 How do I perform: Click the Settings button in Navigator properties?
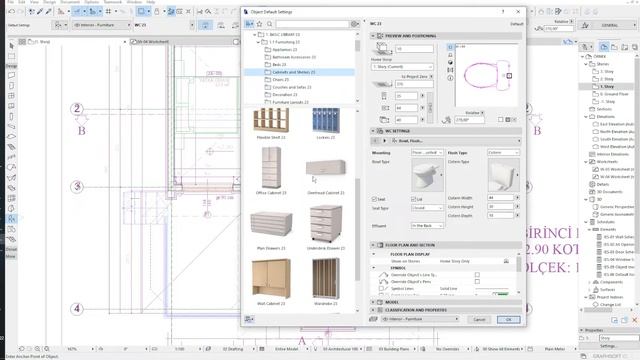608,346
